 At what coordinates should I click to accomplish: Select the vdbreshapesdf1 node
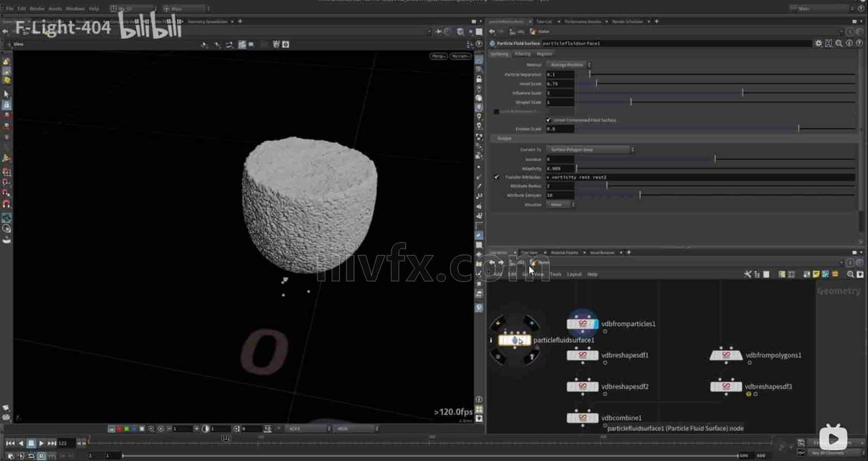pyautogui.click(x=582, y=356)
